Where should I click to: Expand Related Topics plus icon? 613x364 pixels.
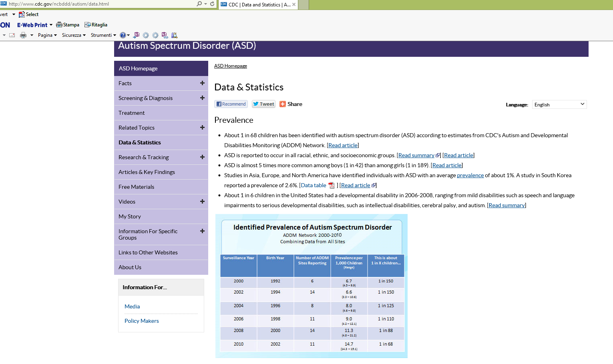pyautogui.click(x=202, y=128)
